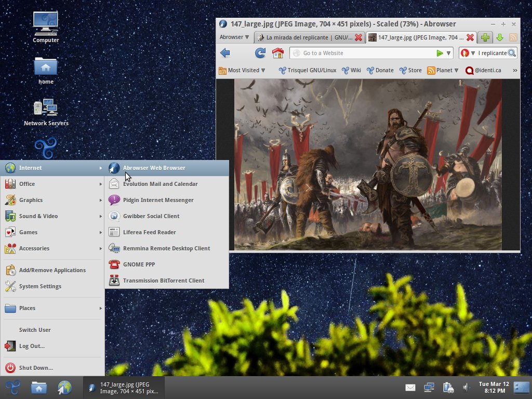Expand the Most Visited bookmarks dropdown
The width and height of the screenshot is (532, 399).
pos(242,70)
